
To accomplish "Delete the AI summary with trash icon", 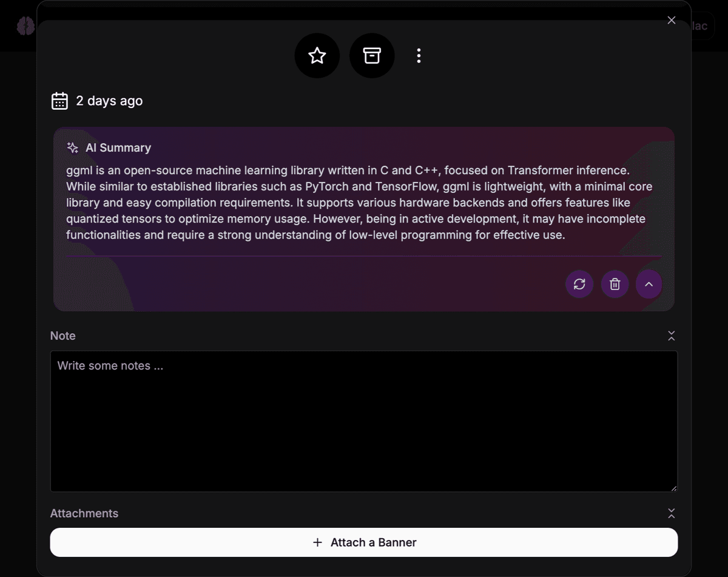I will point(615,284).
